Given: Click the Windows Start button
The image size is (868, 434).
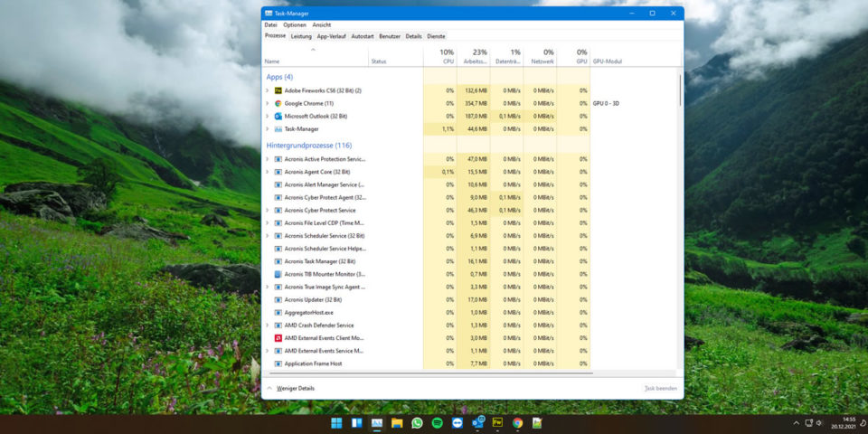Looking at the screenshot, I should pyautogui.click(x=336, y=422).
